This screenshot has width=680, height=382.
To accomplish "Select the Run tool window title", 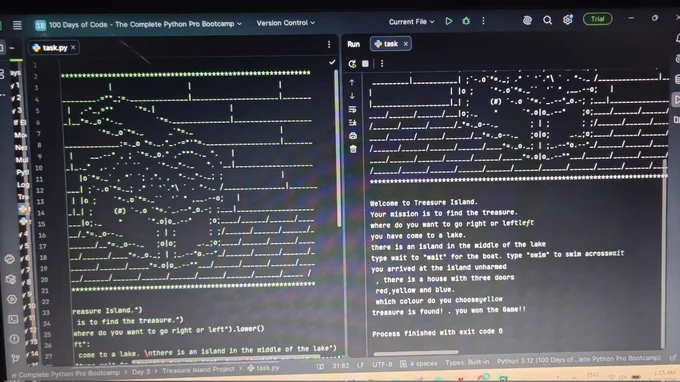I will click(353, 44).
